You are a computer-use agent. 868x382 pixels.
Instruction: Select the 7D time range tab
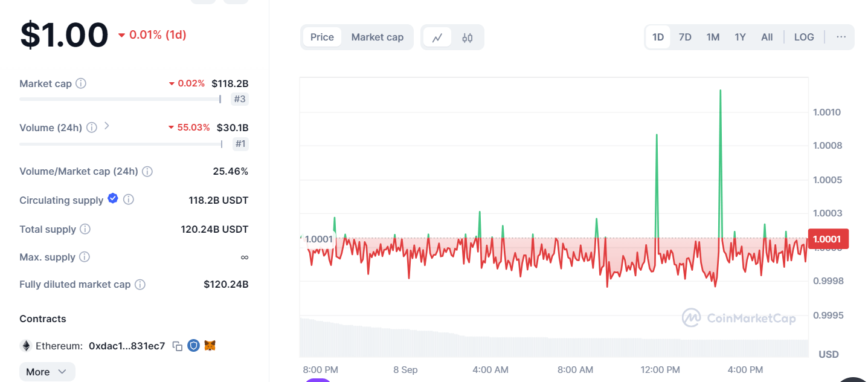coord(685,37)
